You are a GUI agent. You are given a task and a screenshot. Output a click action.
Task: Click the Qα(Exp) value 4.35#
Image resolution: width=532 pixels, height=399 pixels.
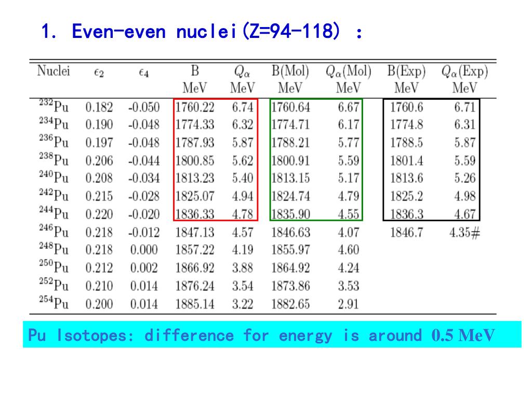pos(465,233)
